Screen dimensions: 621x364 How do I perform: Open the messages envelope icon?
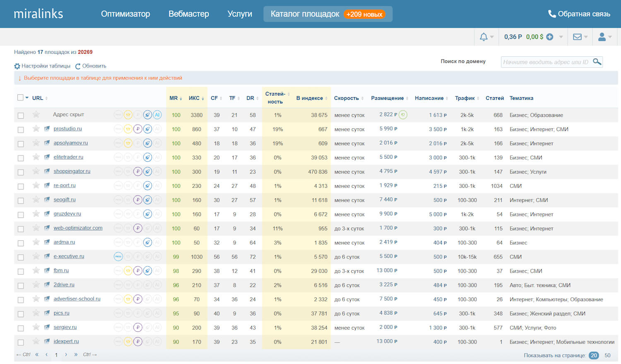[x=577, y=37]
